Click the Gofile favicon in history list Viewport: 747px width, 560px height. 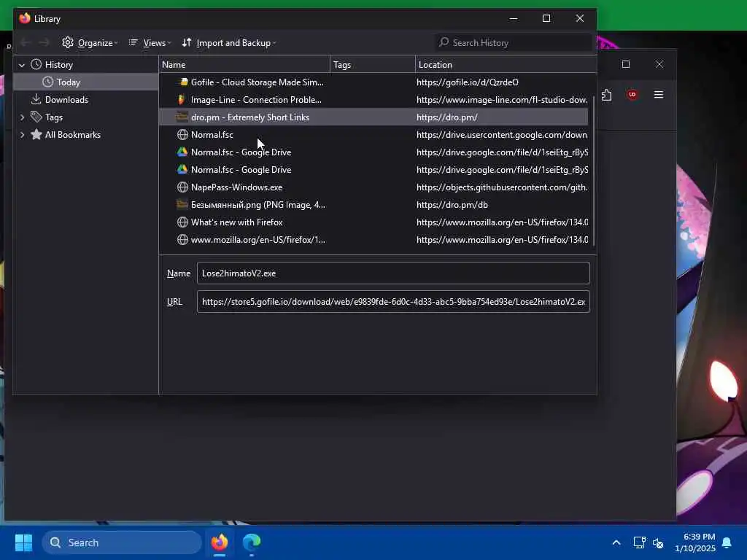pos(182,82)
